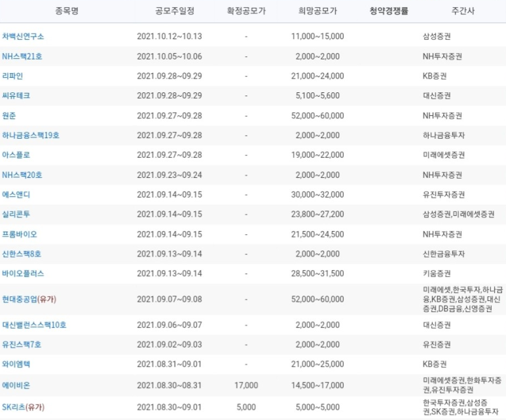This screenshot has height=420, width=506.
Task: Select price range 30,000~32,000
Action: coord(317,194)
